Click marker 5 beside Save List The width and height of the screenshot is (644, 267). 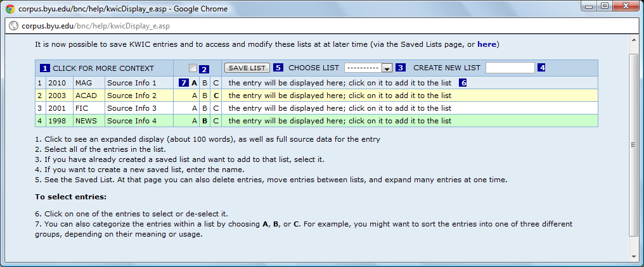coord(278,68)
